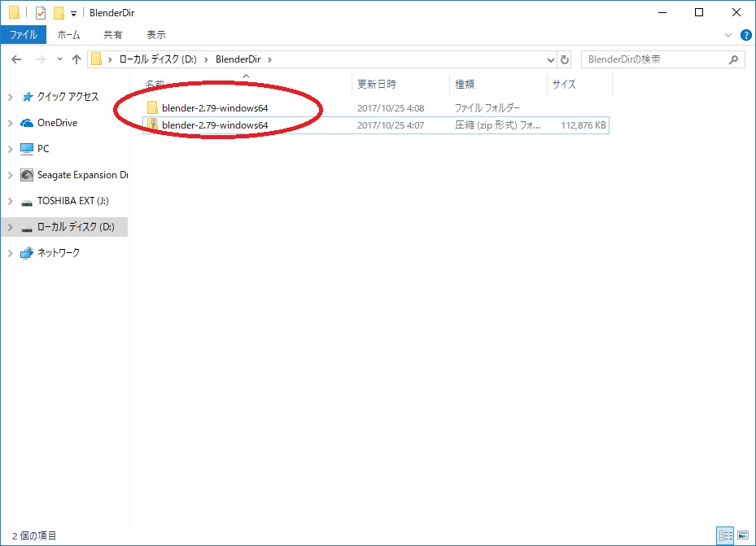This screenshot has height=546, width=756.
Task: Select ローカル ディスク (D:) in navigation pane
Action: click(76, 227)
